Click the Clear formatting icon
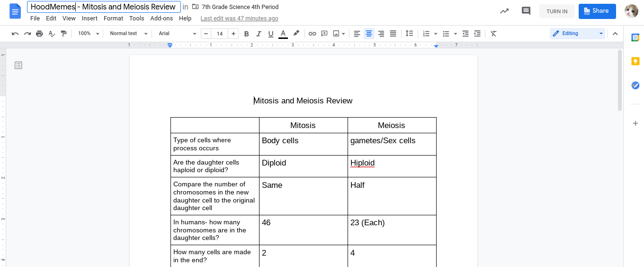Image resolution: width=644 pixels, height=267 pixels. (x=493, y=34)
